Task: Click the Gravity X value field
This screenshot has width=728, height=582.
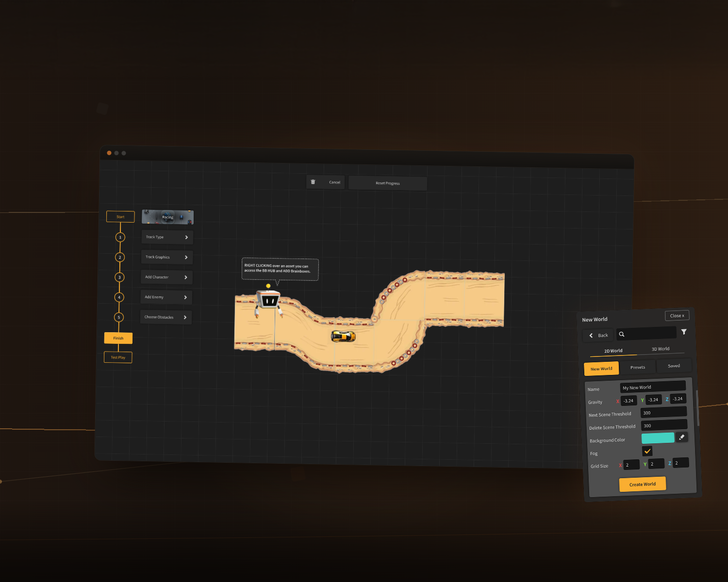Action: (629, 401)
